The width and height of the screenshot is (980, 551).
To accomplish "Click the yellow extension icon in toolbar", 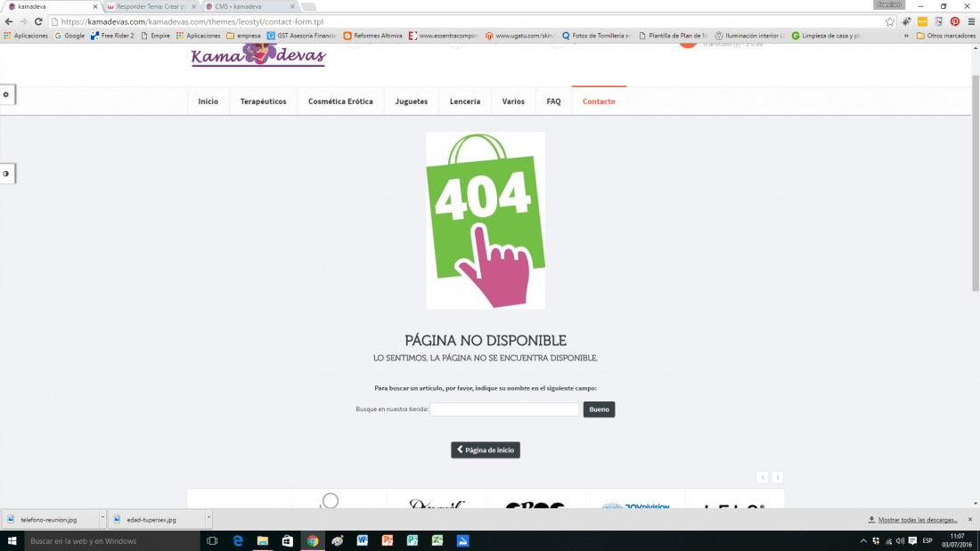I will click(922, 21).
